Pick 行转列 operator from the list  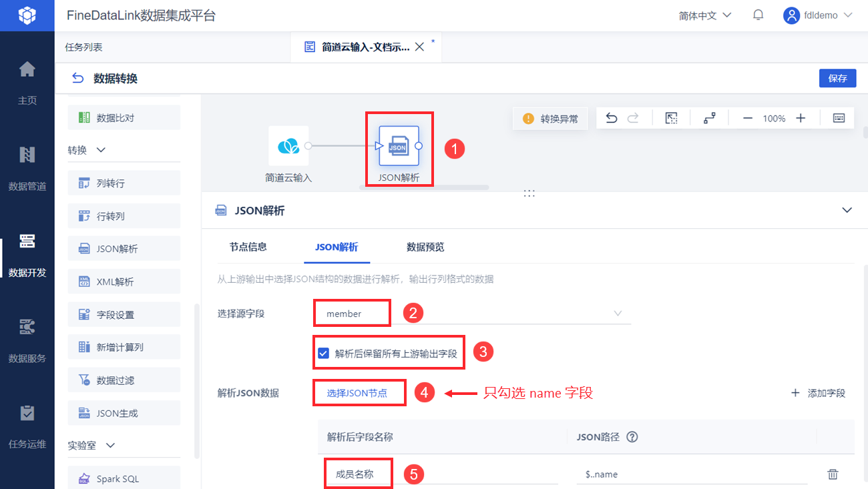point(124,216)
